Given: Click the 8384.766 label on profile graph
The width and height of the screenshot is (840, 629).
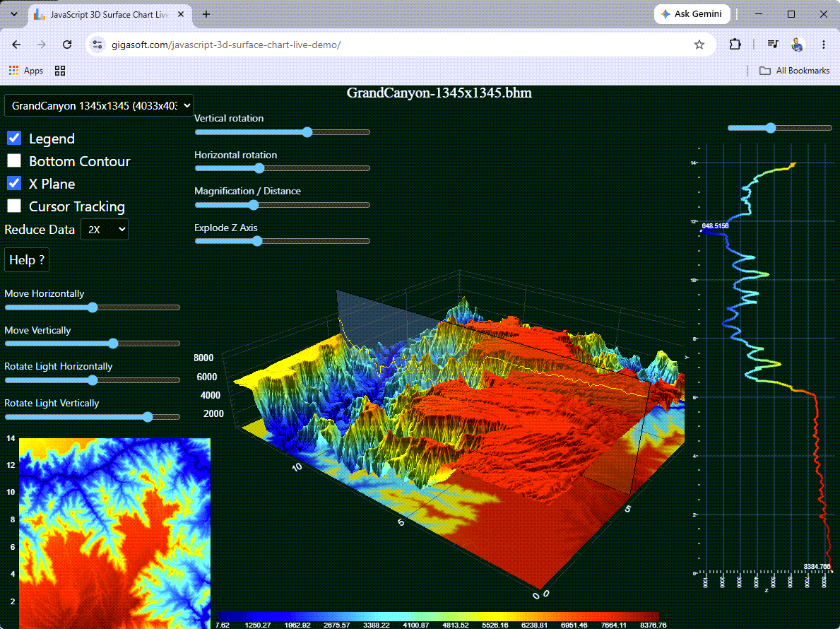Looking at the screenshot, I should click(x=817, y=566).
